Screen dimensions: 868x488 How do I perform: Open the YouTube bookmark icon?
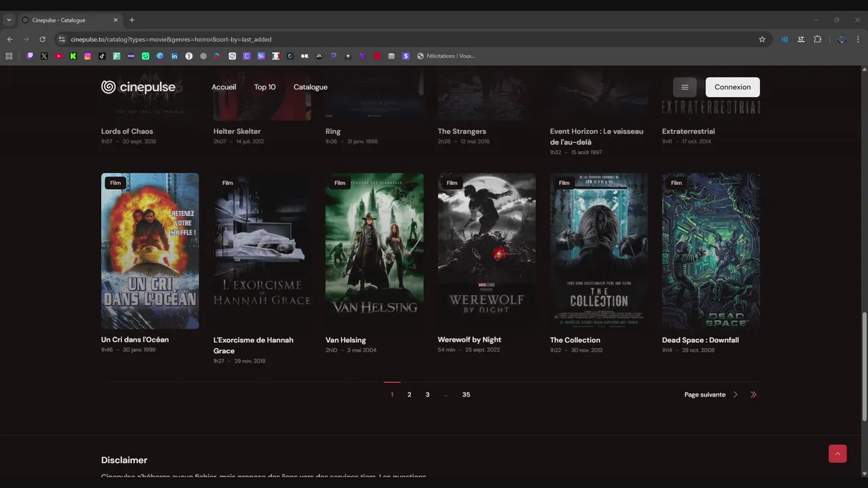(59, 56)
